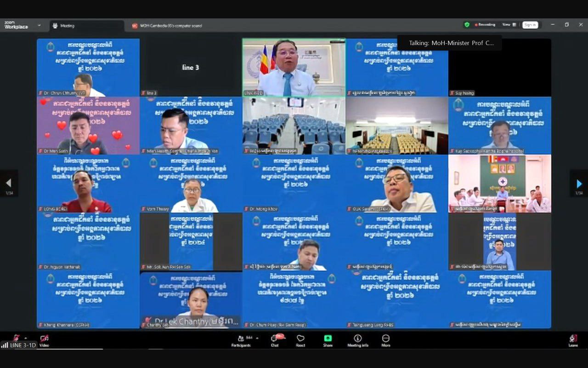The width and height of the screenshot is (588, 368).
Task: Open the View layout options
Action: (x=509, y=25)
